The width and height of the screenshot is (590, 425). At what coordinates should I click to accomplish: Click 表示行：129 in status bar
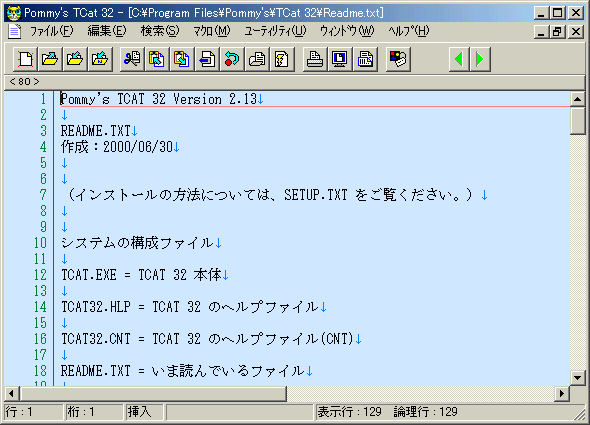[x=350, y=412]
